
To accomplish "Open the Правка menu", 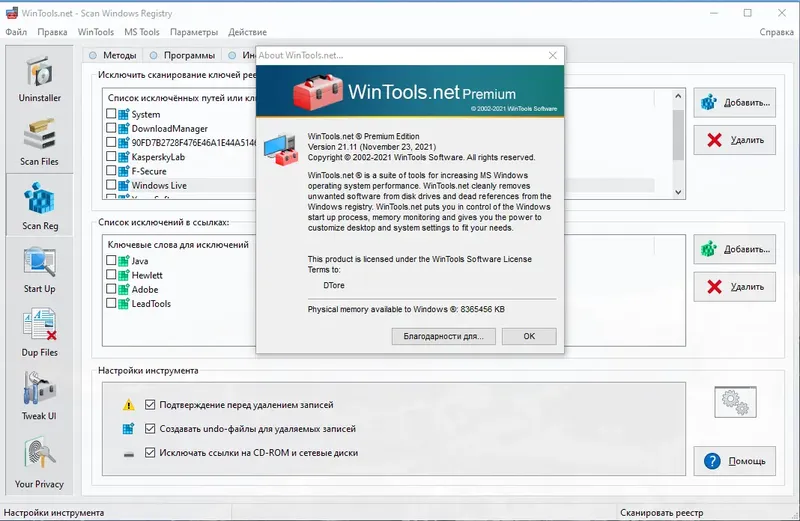I will coord(52,32).
